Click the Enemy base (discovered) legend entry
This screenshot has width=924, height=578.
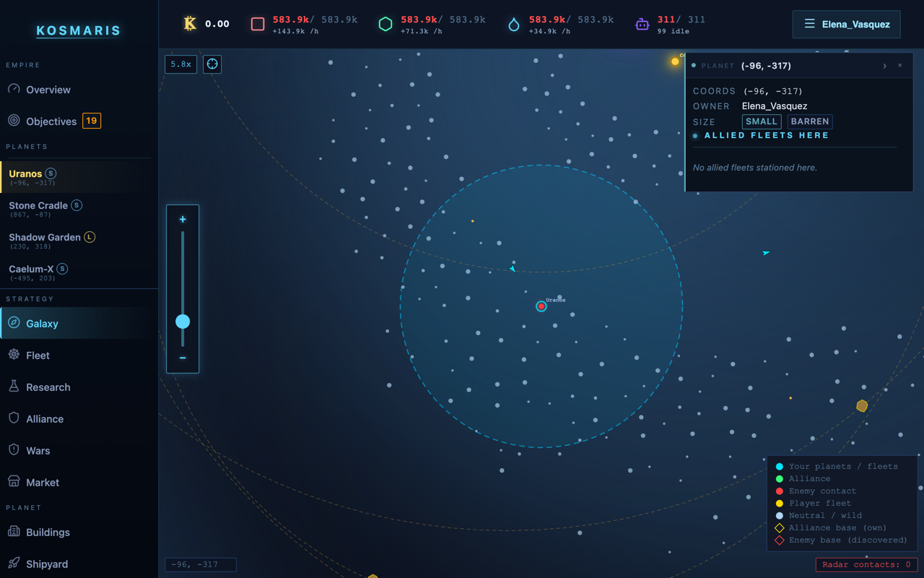coord(841,540)
